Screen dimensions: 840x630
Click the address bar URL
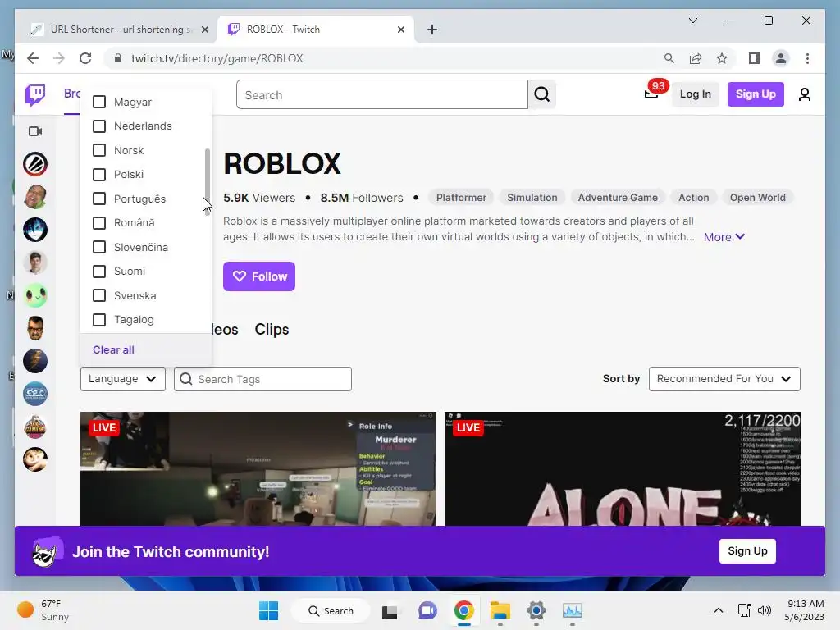click(217, 58)
